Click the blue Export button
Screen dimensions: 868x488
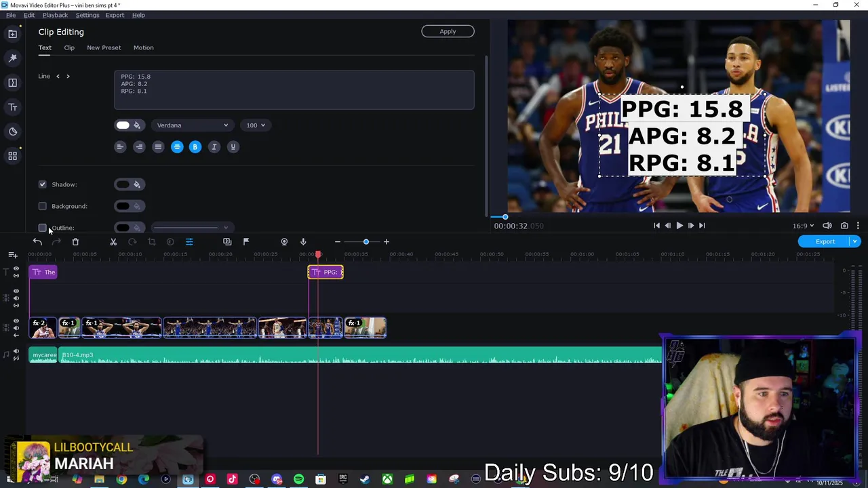825,241
